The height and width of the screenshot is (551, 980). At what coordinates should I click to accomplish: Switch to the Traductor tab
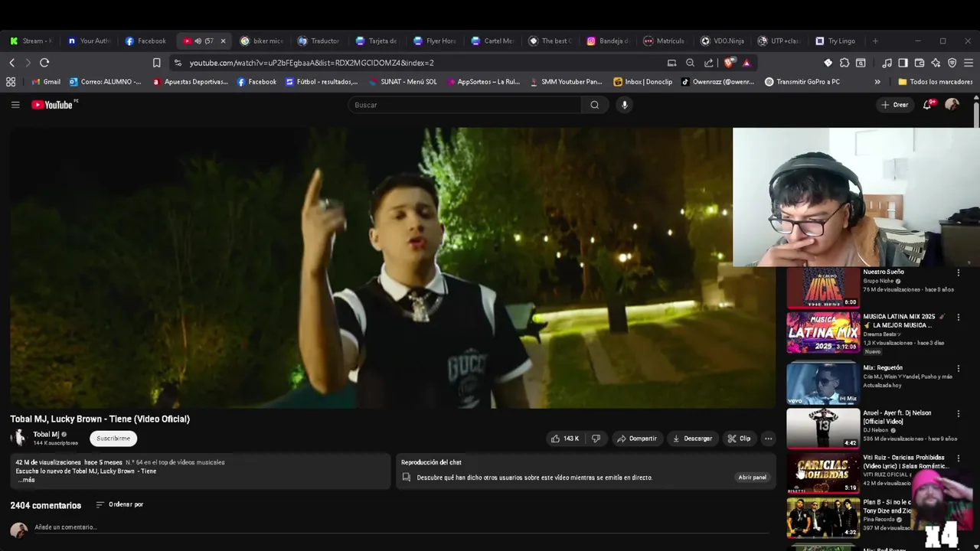point(319,41)
